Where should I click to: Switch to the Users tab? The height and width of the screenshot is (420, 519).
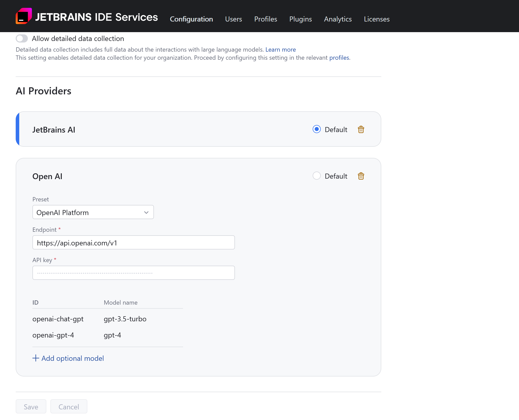233,19
